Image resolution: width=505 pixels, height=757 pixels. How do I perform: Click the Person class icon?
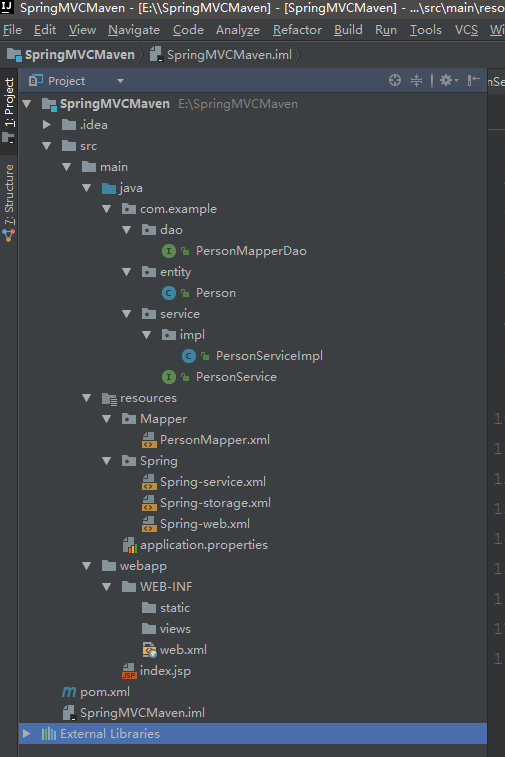coord(168,293)
